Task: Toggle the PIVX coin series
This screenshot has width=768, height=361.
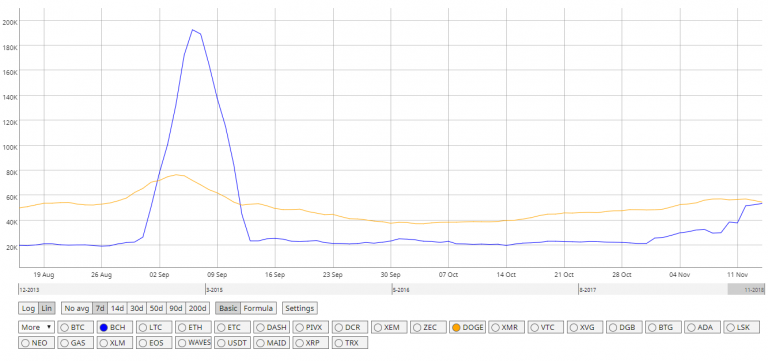Action: pos(310,328)
